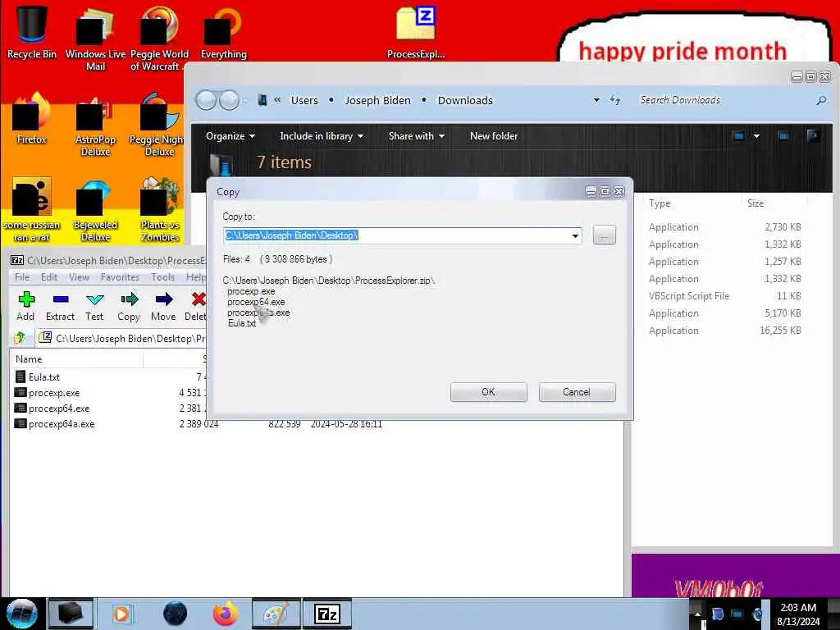Open the View menu in 7-Zip
Screen dimensions: 840x630
pos(80,277)
